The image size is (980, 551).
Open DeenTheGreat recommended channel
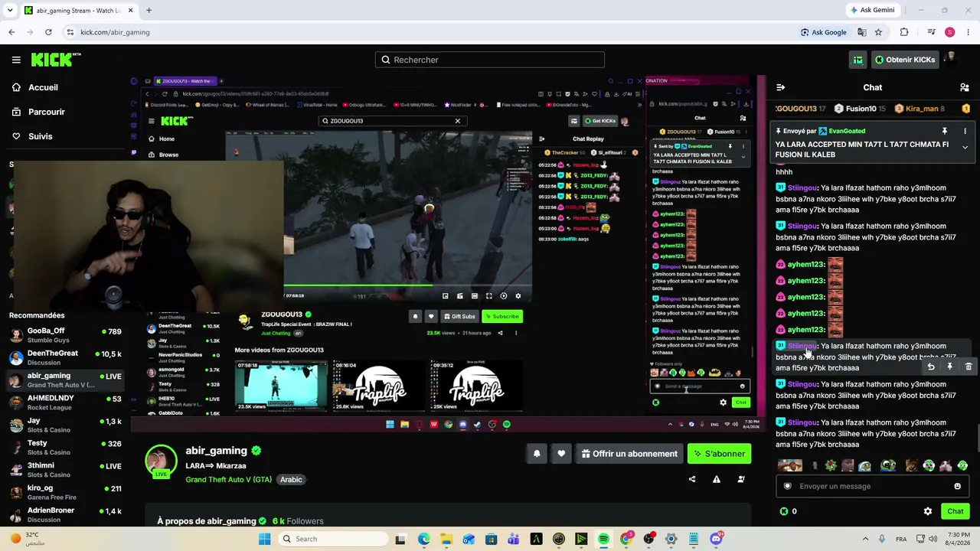tap(65, 357)
